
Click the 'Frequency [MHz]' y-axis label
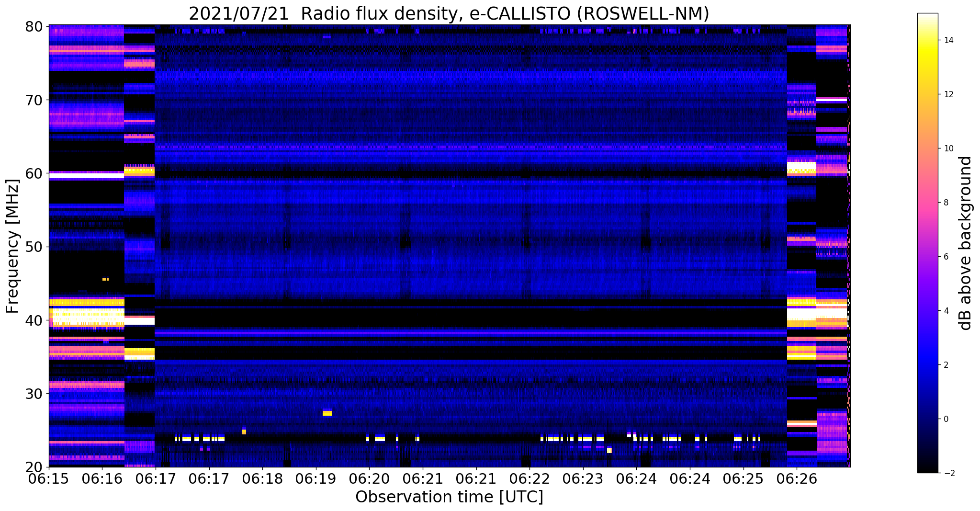[12, 246]
